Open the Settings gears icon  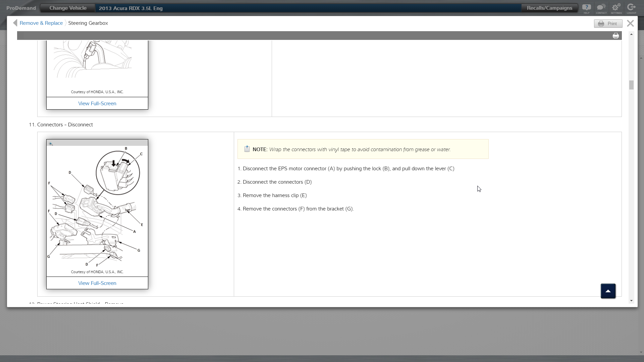click(616, 8)
